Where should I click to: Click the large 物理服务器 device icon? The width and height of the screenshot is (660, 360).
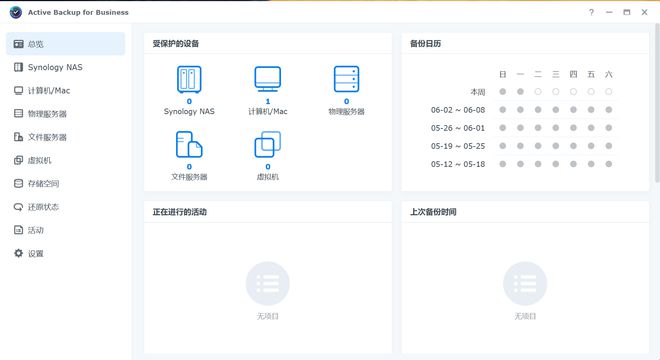[x=346, y=79]
